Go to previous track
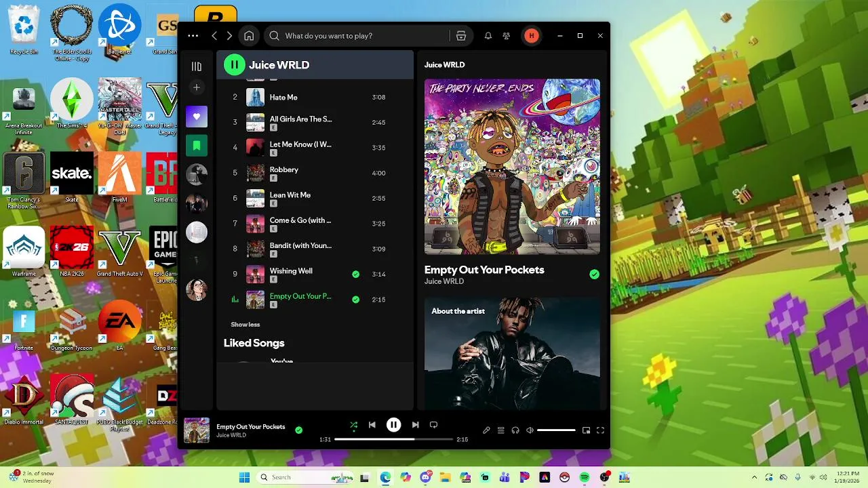 [x=372, y=425]
